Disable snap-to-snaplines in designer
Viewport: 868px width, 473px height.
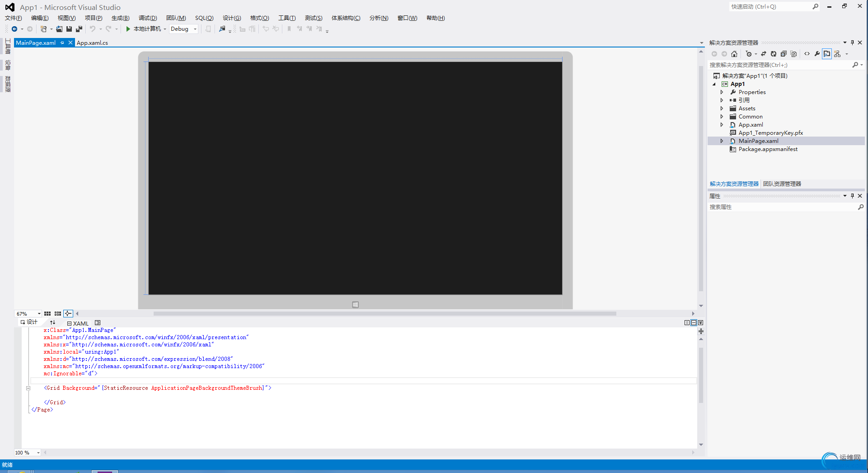68,313
